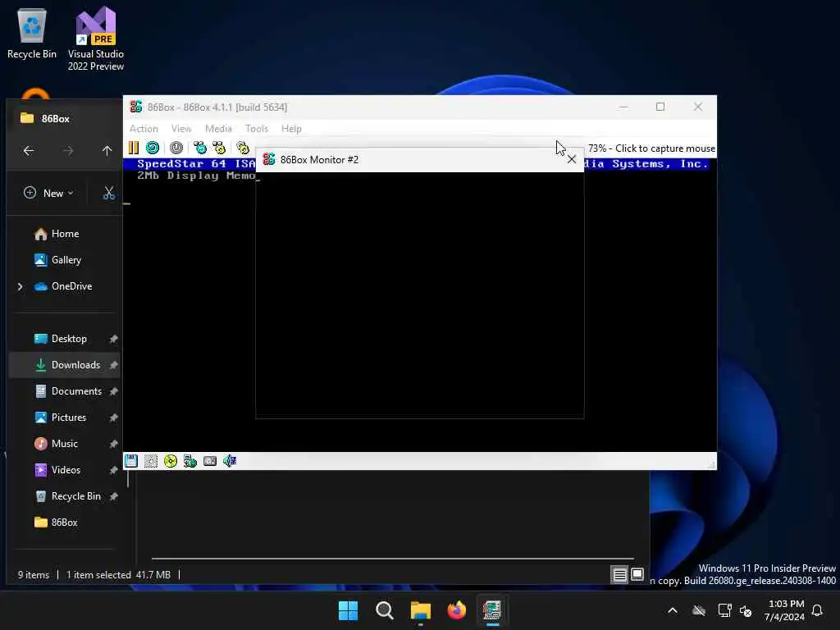The width and height of the screenshot is (840, 630).
Task: Click "73% - Click to capture mouse" status text
Action: (x=651, y=148)
